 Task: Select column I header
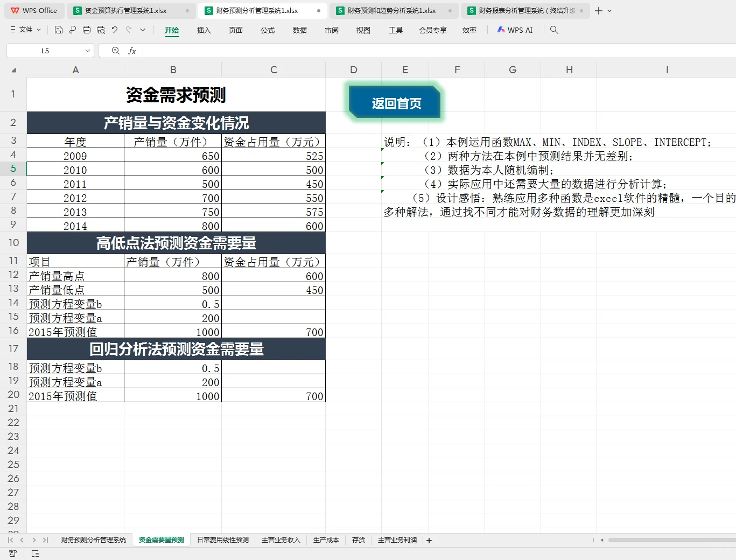click(667, 69)
